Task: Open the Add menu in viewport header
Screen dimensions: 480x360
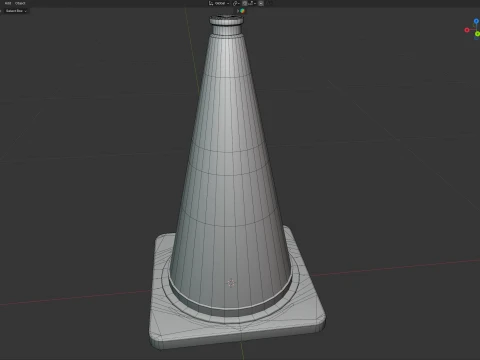Action: point(8,3)
